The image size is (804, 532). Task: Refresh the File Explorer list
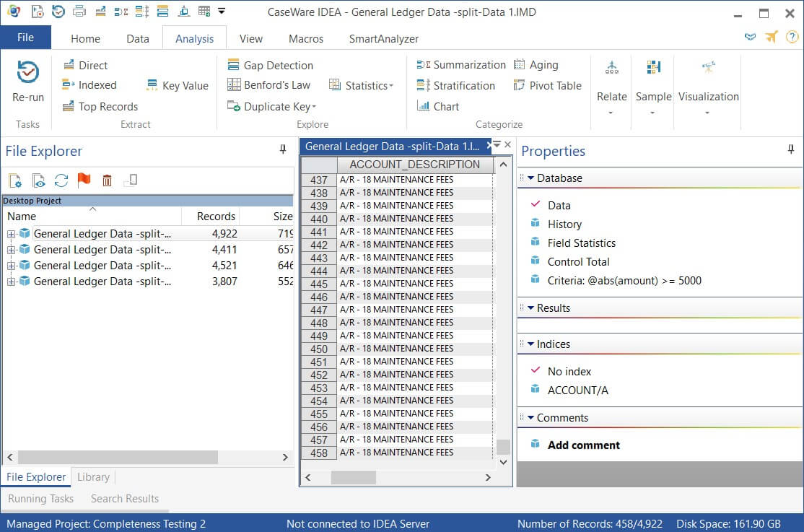(x=61, y=180)
